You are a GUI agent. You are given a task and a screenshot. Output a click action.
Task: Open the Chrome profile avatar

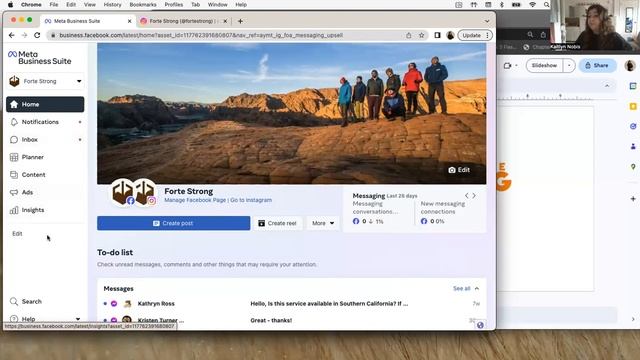click(x=450, y=36)
